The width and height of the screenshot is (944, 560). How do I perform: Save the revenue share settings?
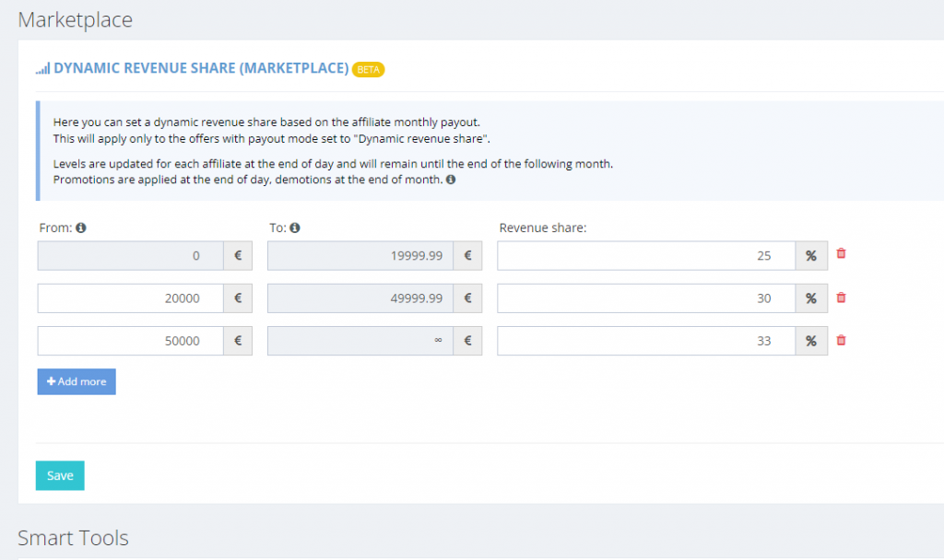tap(60, 475)
